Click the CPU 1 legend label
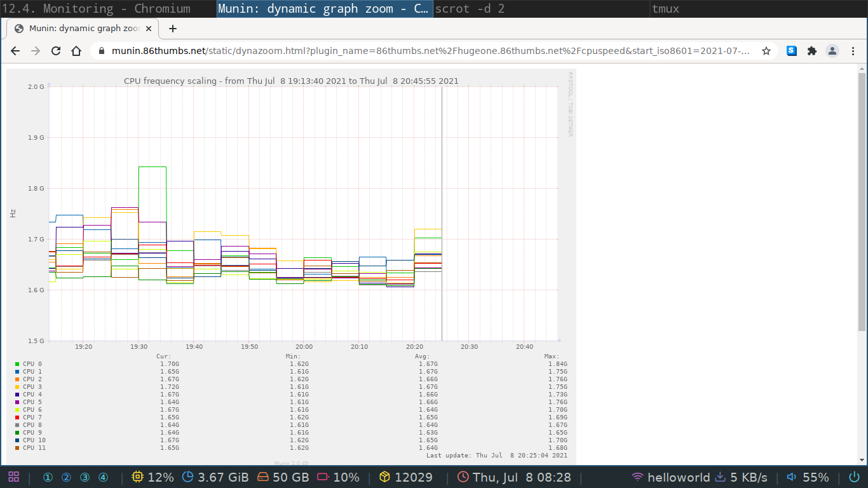 point(32,372)
